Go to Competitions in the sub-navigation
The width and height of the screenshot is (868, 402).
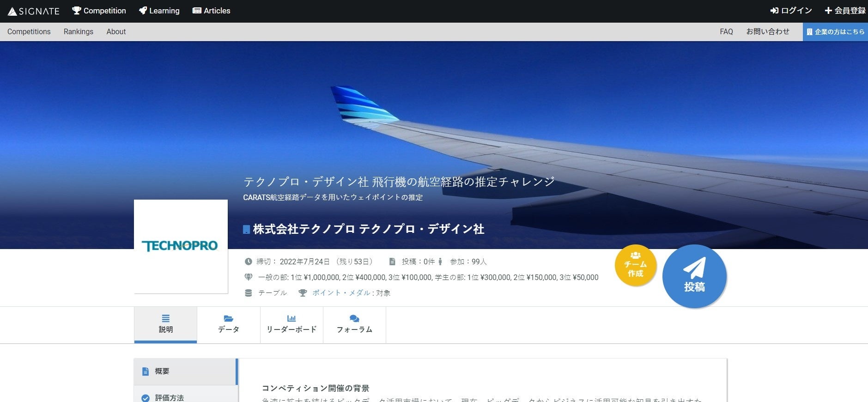pos(29,31)
